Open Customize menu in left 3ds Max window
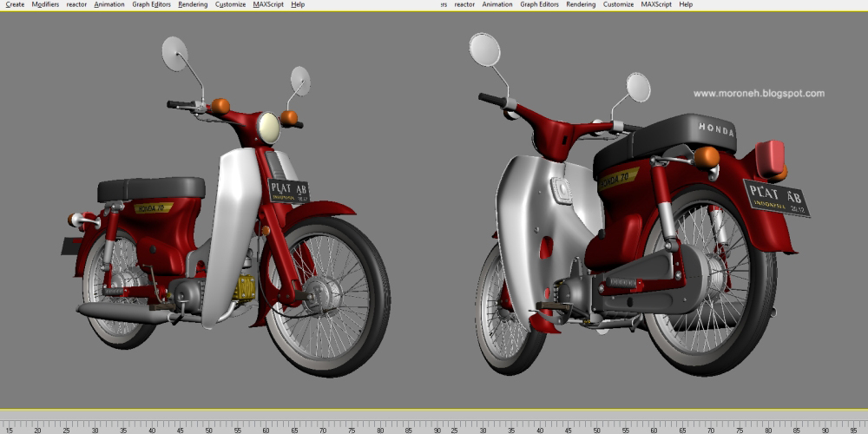The image size is (868, 434). click(230, 4)
